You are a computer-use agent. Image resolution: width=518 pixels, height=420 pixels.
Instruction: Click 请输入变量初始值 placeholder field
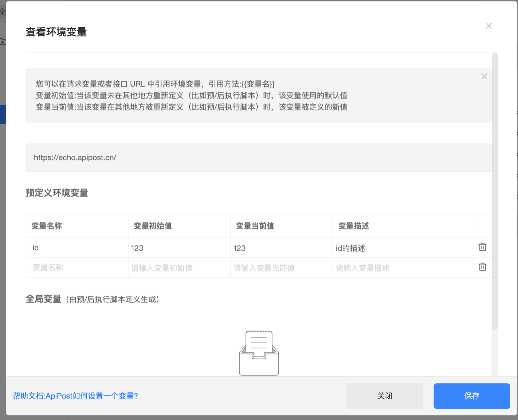(x=179, y=268)
